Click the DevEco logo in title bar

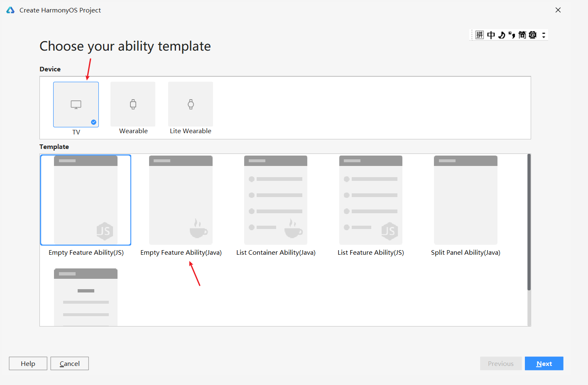(10, 10)
